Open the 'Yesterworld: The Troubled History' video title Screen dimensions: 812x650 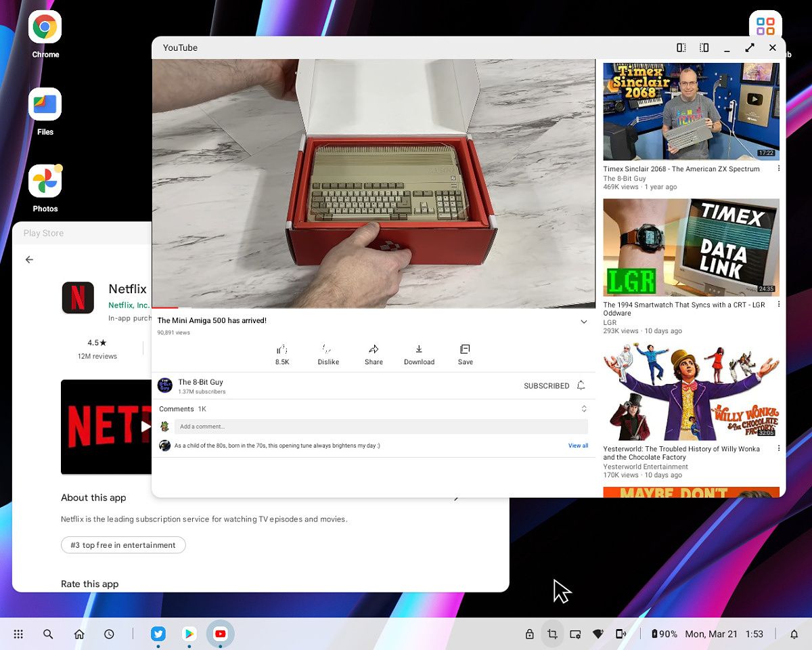pyautogui.click(x=681, y=453)
